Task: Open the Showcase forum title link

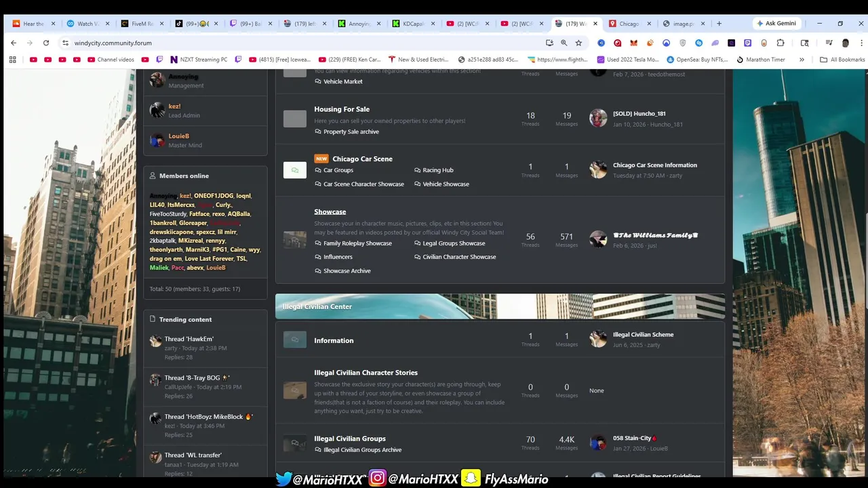Action: pos(330,212)
